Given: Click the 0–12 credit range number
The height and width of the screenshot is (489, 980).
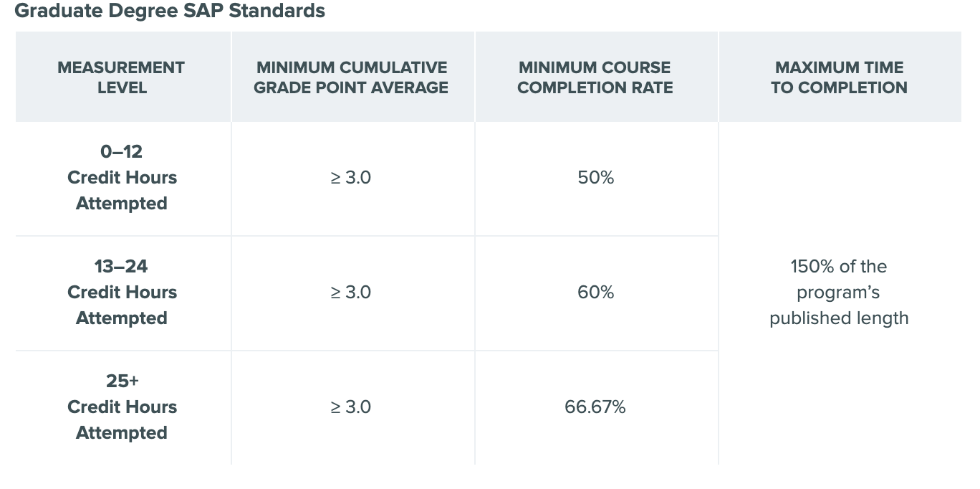Looking at the screenshot, I should [121, 152].
